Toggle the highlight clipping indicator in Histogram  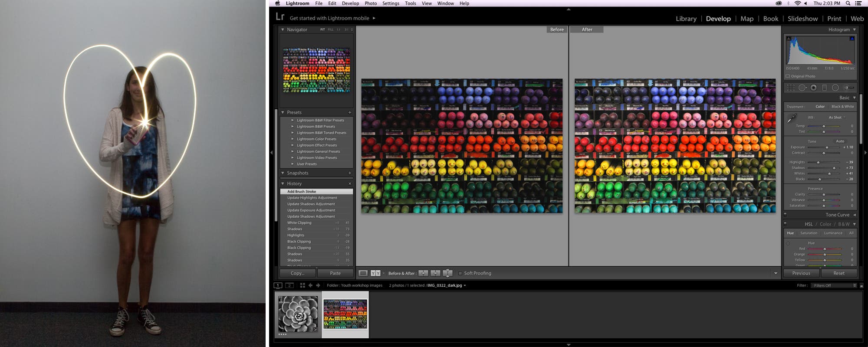(852, 39)
